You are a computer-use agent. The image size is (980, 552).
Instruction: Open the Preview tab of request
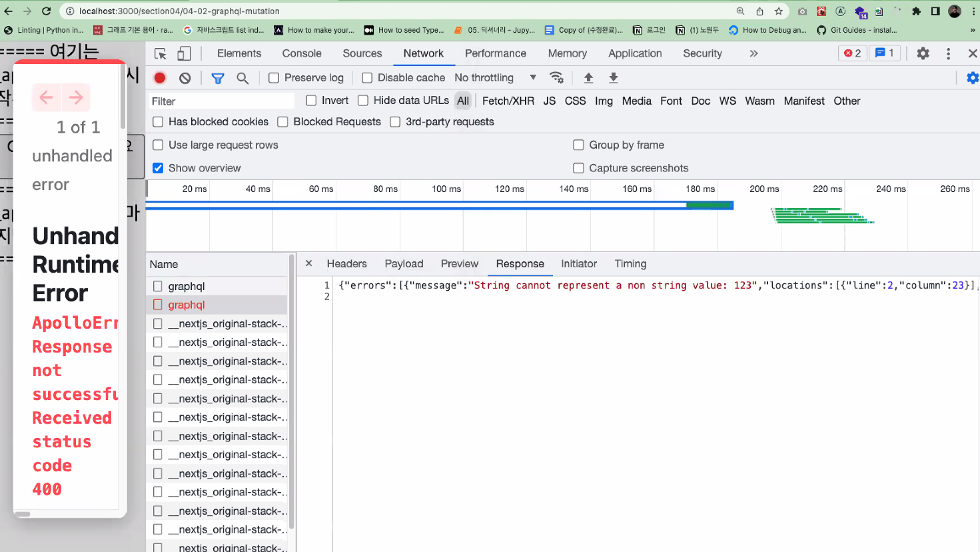[460, 264]
